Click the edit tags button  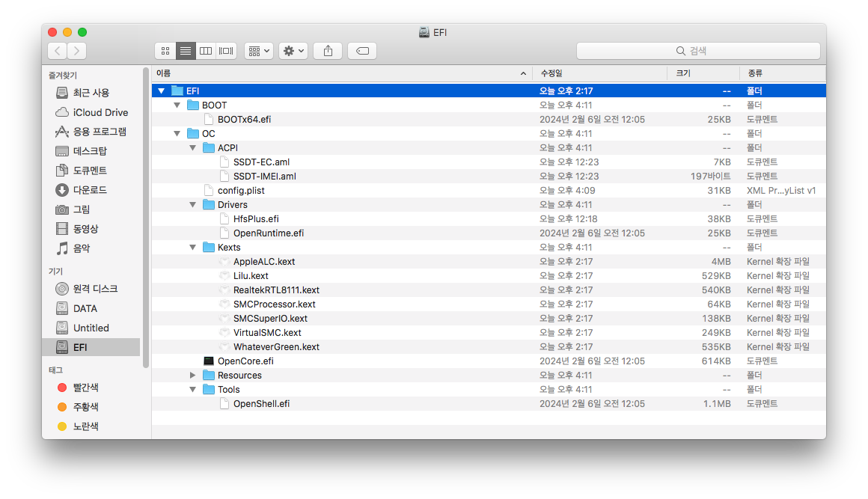pyautogui.click(x=362, y=51)
